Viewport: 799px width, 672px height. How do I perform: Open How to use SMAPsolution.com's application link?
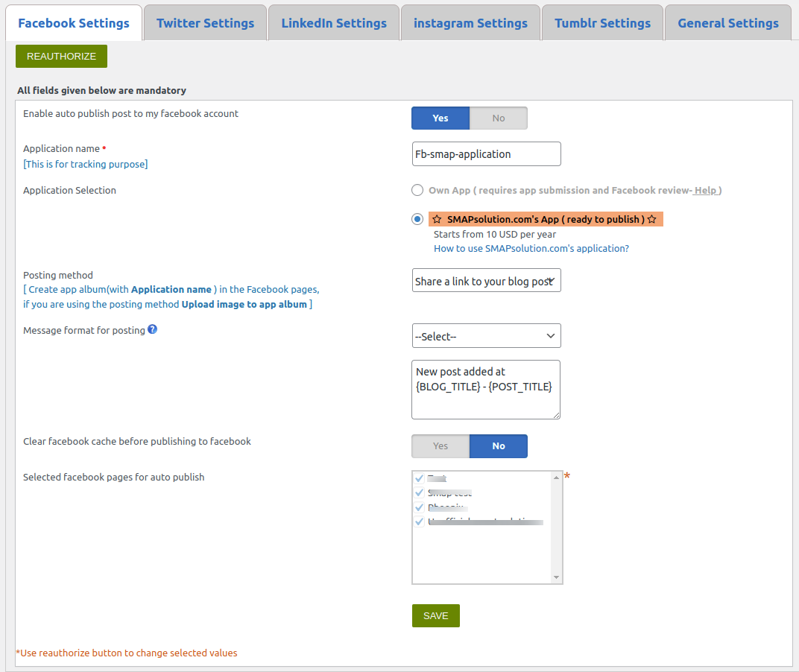531,248
